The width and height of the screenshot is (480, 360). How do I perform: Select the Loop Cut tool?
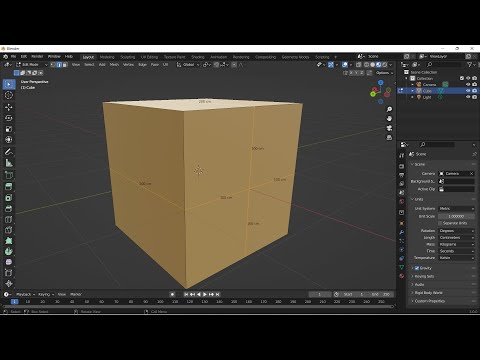(9, 219)
